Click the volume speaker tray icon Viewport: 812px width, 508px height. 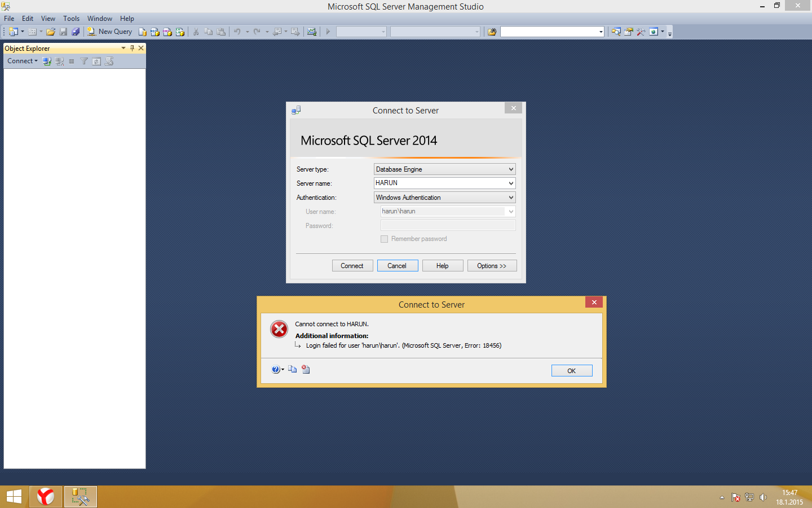click(763, 497)
